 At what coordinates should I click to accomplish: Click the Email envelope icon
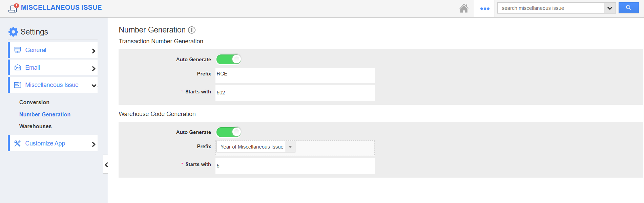pyautogui.click(x=18, y=68)
